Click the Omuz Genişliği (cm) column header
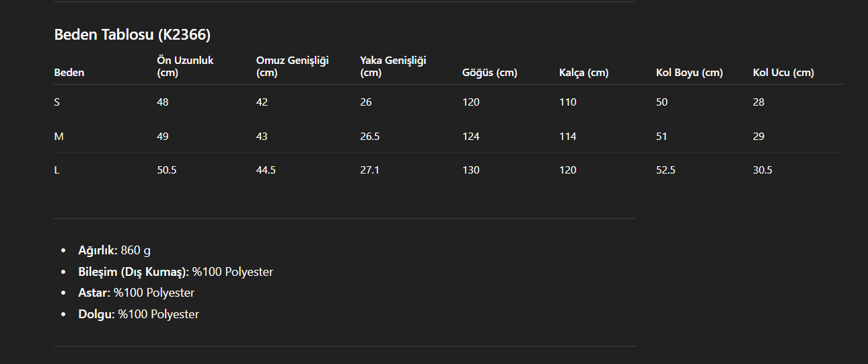The image size is (868, 364). [x=292, y=67]
